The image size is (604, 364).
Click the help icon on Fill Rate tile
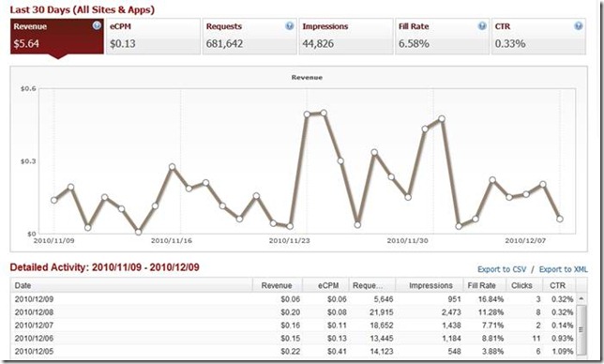(482, 26)
